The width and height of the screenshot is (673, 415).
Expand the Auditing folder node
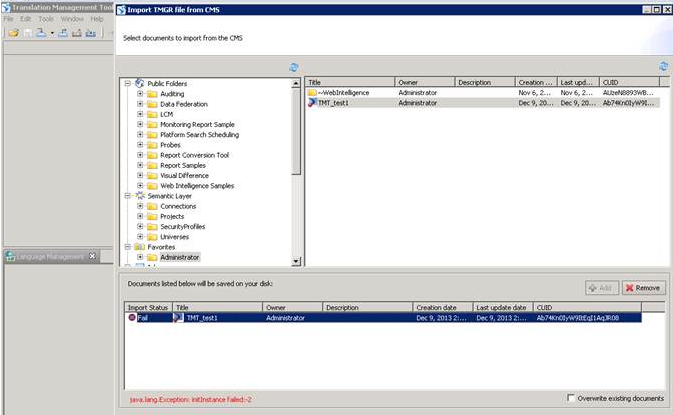pyautogui.click(x=140, y=94)
